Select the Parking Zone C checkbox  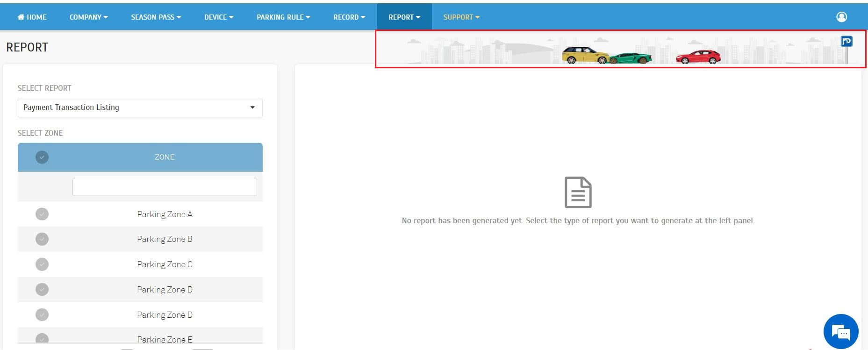42,264
